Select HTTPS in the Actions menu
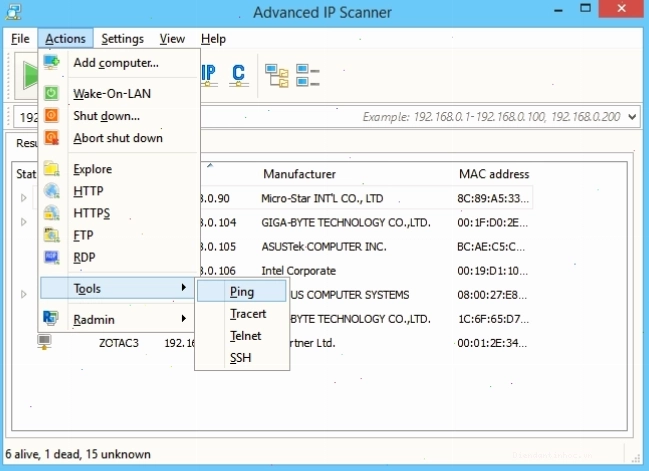 [119, 213]
